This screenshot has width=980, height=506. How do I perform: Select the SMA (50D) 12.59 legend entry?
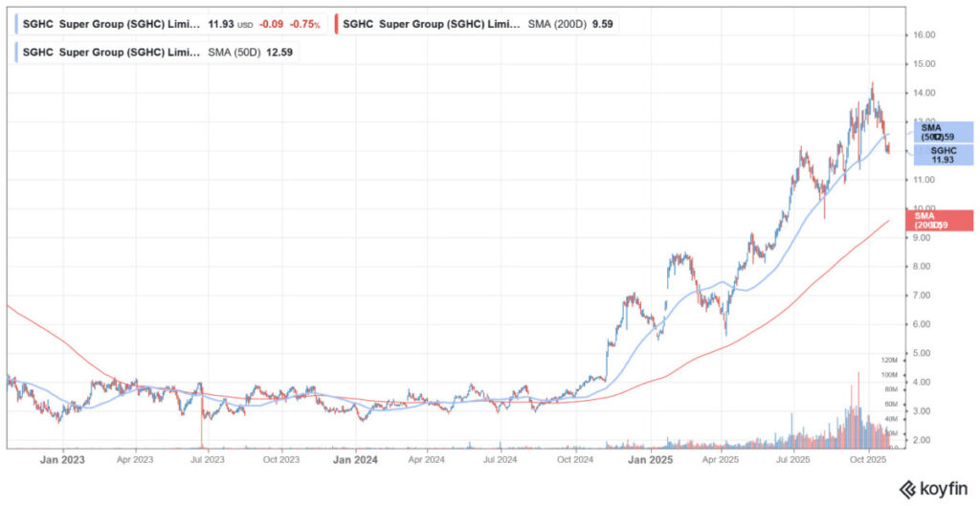coord(158,51)
